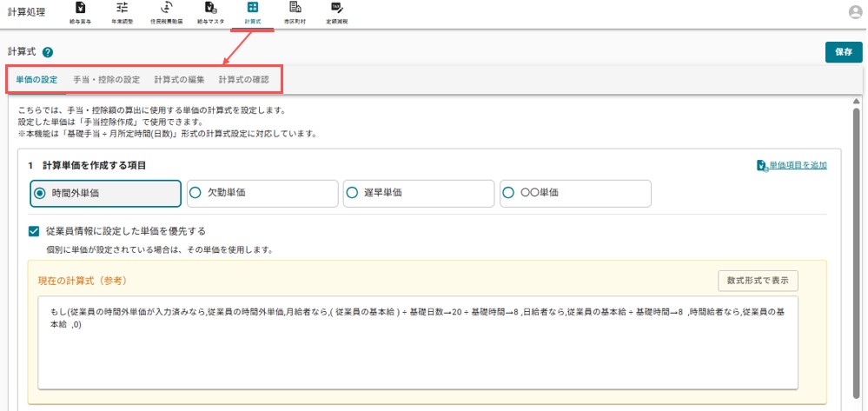This screenshot has width=868, height=411.
Task: Switch to 計算式の編集 tab
Action: coord(179,80)
